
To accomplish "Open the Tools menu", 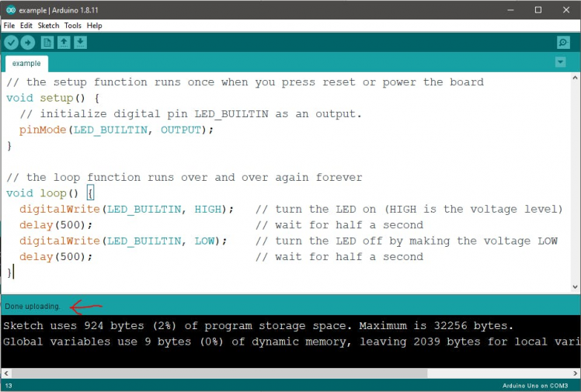I will [x=73, y=26].
